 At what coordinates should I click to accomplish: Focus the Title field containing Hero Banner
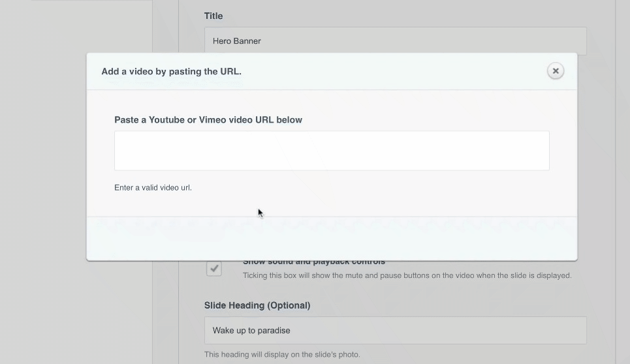395,40
